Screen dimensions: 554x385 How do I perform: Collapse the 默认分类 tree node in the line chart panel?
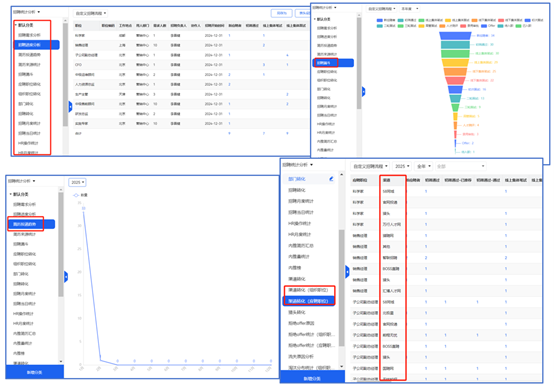click(x=11, y=194)
